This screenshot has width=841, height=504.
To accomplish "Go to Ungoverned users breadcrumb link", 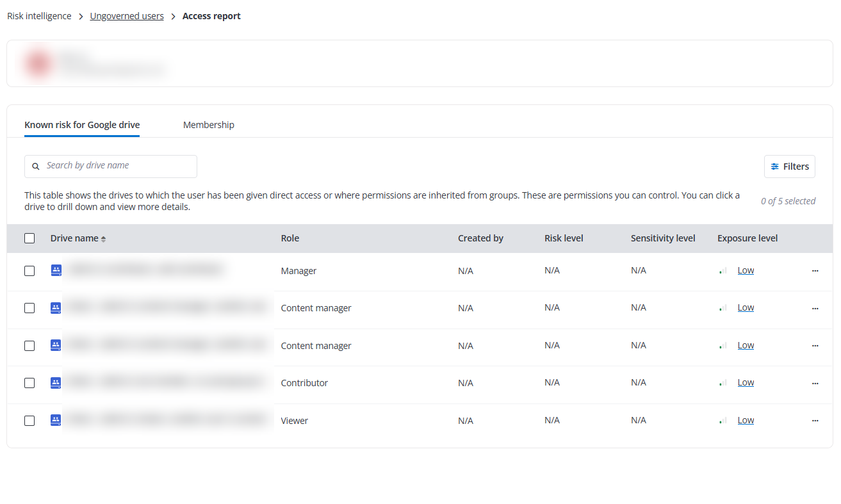I will click(x=127, y=16).
